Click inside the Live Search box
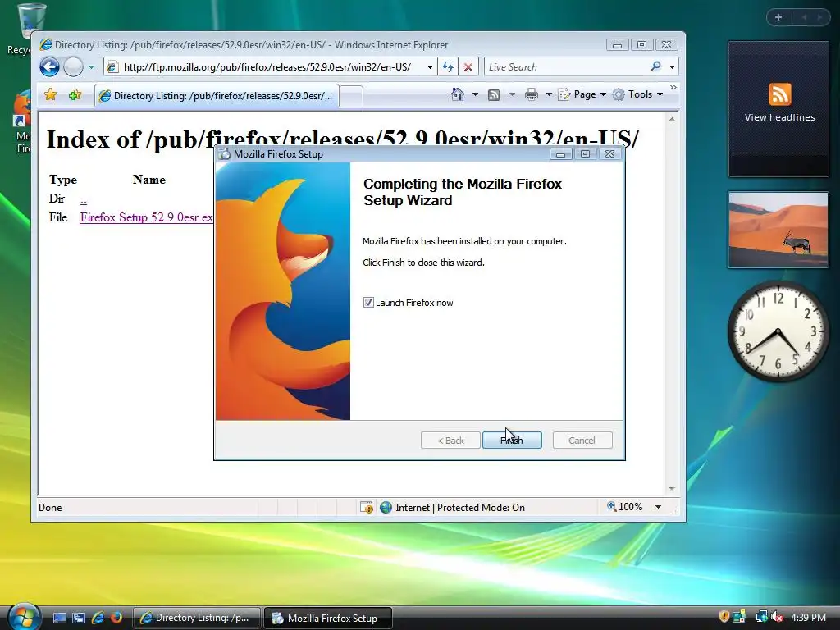The image size is (840, 630). pos(567,67)
